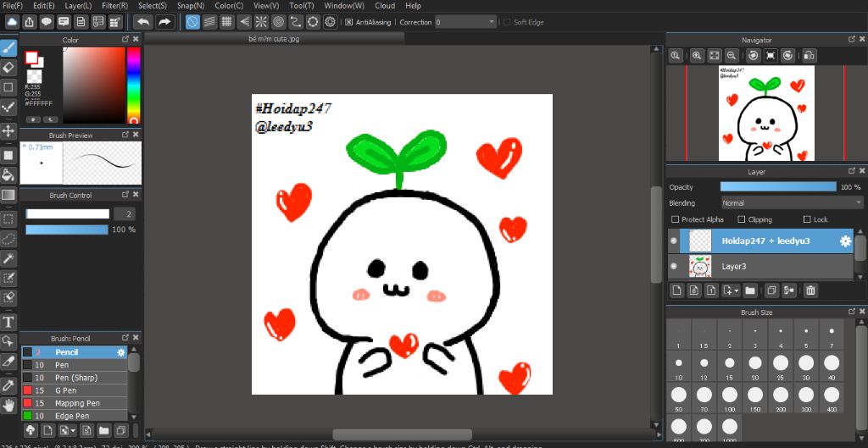The width and height of the screenshot is (868, 448).
Task: Open Hoidap247 + leedyu3 layer settings gear
Action: point(845,241)
